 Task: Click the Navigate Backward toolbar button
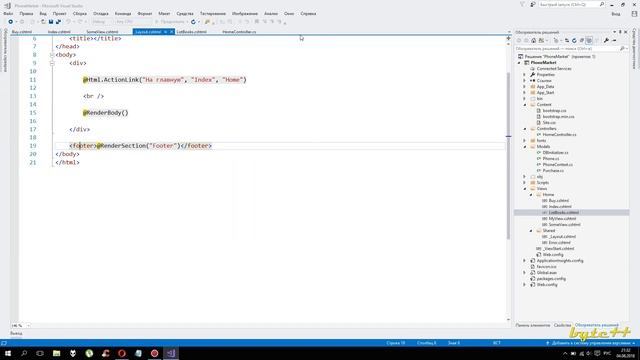(11, 22)
